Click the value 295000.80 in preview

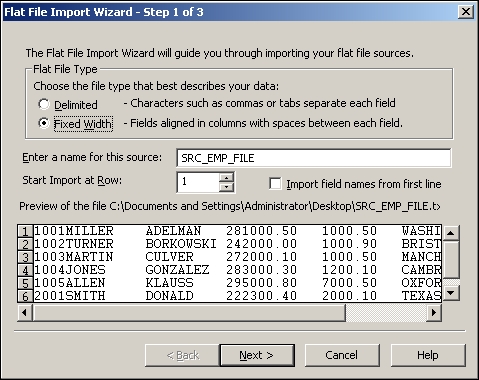(x=261, y=283)
